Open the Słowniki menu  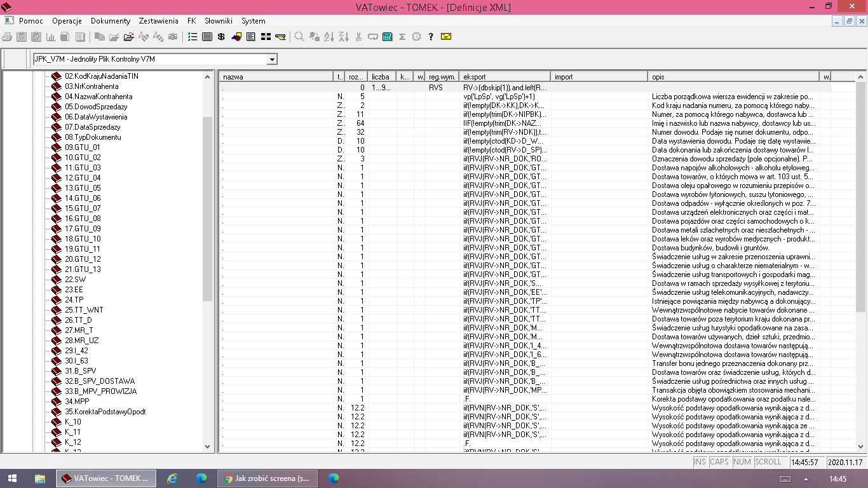(x=218, y=21)
